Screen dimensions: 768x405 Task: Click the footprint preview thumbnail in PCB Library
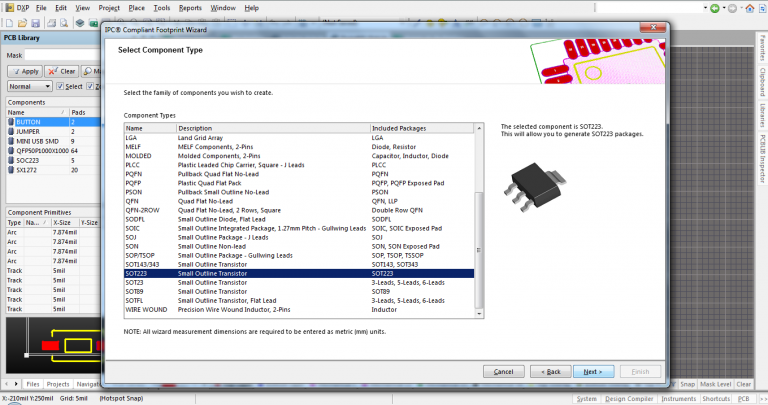tap(53, 345)
